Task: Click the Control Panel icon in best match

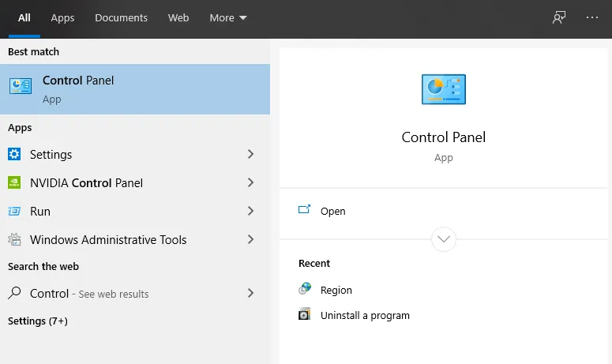Action: [21, 86]
